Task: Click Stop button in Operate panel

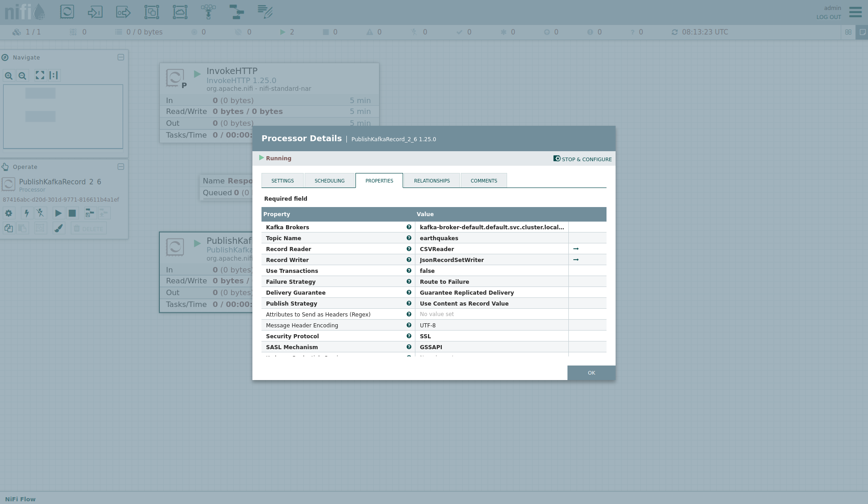Action: 72,213
